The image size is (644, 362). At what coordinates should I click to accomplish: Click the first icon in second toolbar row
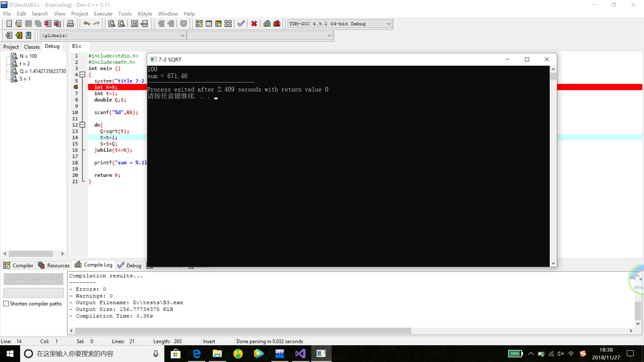click(x=9, y=35)
